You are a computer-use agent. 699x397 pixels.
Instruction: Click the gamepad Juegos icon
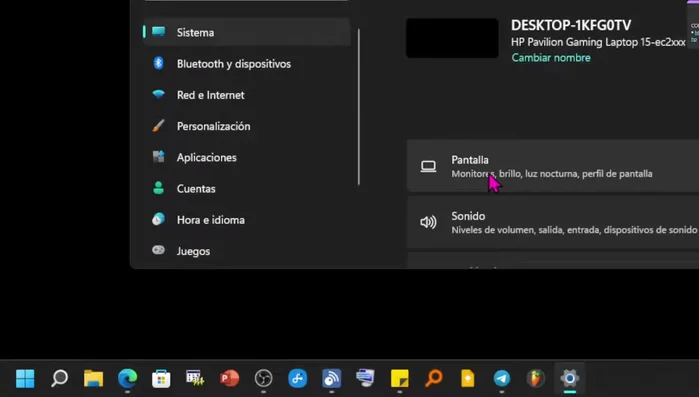(158, 250)
